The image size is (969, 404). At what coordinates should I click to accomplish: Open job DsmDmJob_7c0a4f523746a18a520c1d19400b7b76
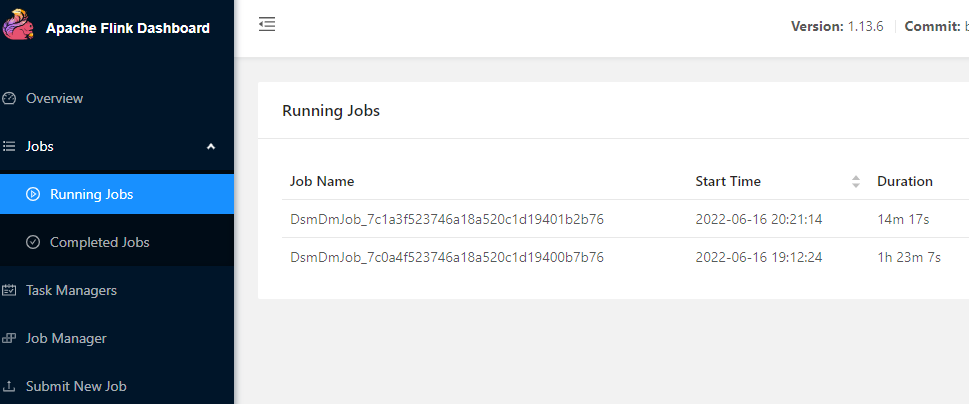pyautogui.click(x=447, y=257)
